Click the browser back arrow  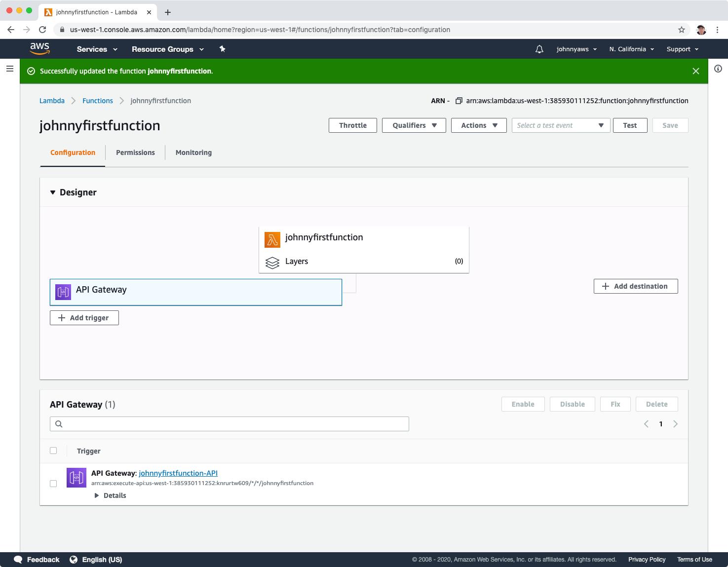click(x=11, y=30)
